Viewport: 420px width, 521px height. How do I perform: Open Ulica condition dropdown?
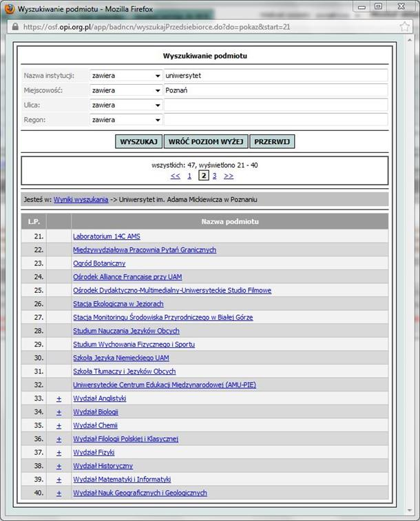tap(126, 105)
